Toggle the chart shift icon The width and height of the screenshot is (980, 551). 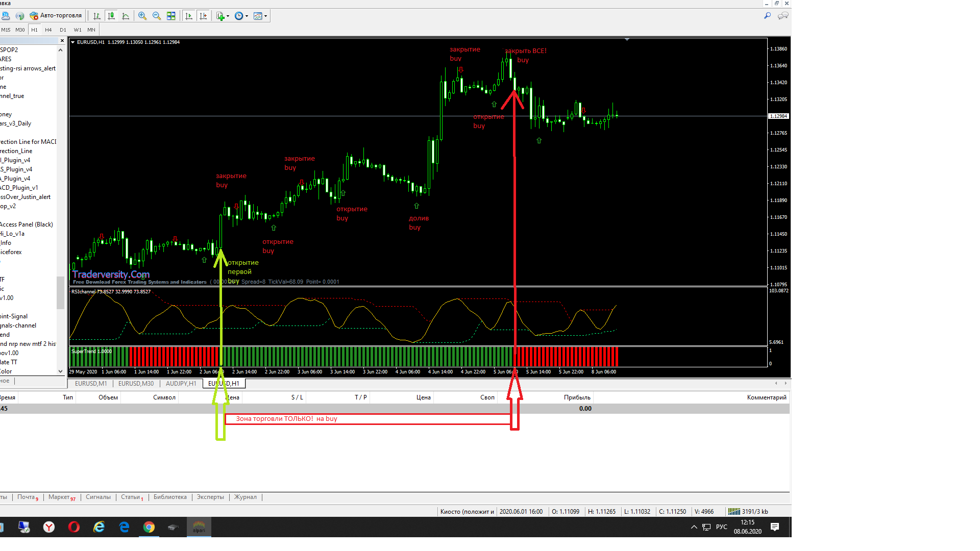tap(203, 16)
